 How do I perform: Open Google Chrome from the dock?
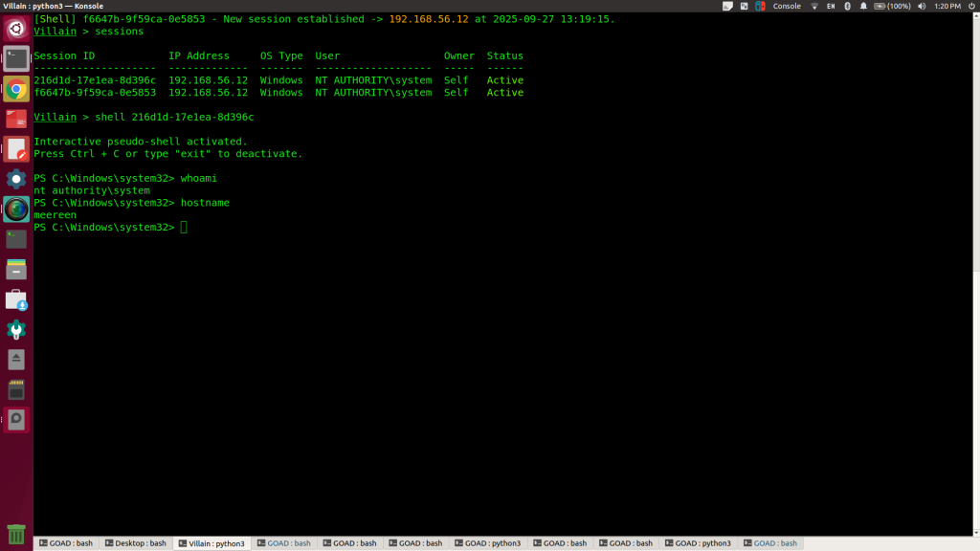(x=16, y=89)
